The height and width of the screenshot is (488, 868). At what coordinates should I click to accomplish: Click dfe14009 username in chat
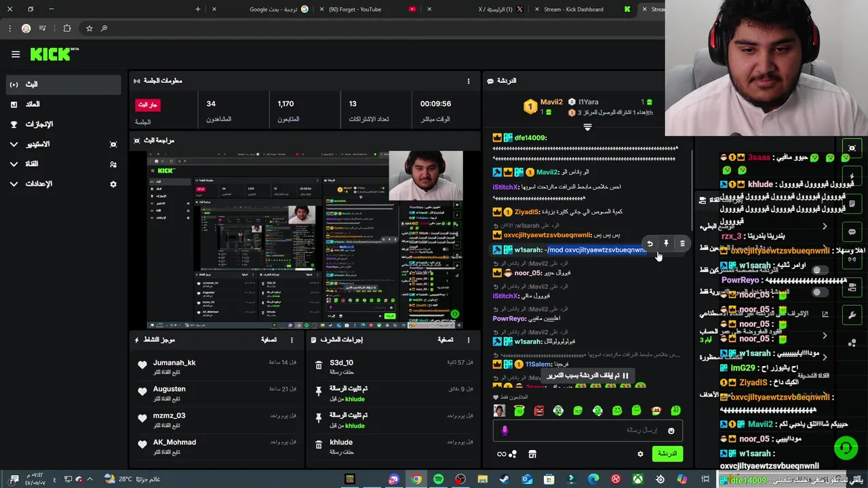(x=530, y=138)
